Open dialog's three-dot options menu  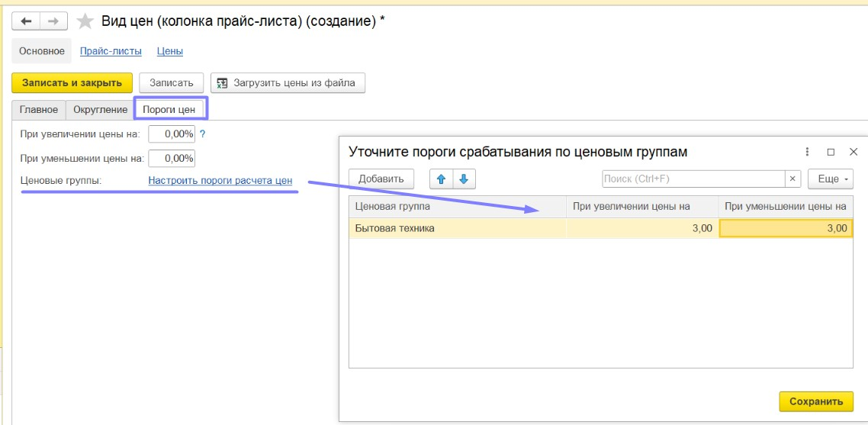[x=807, y=152]
